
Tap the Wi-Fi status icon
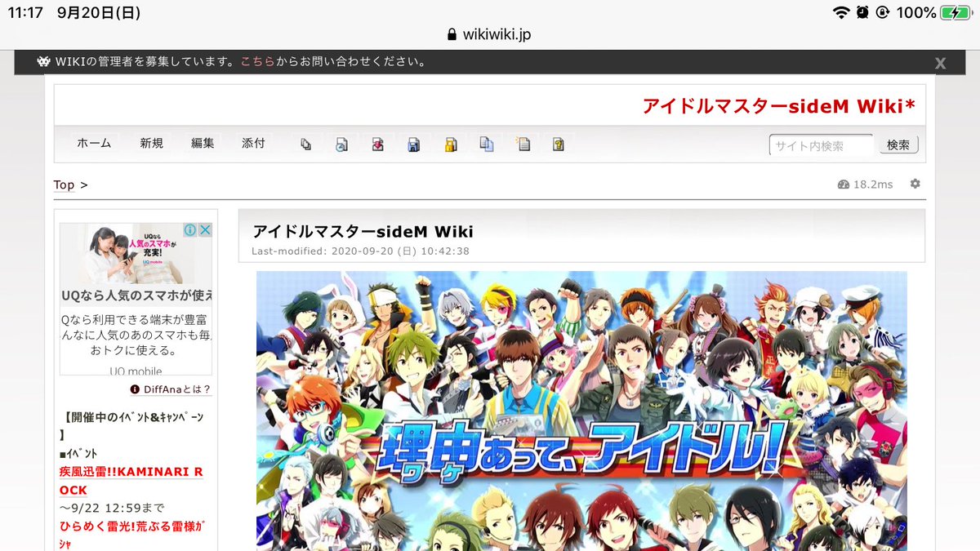tap(841, 12)
